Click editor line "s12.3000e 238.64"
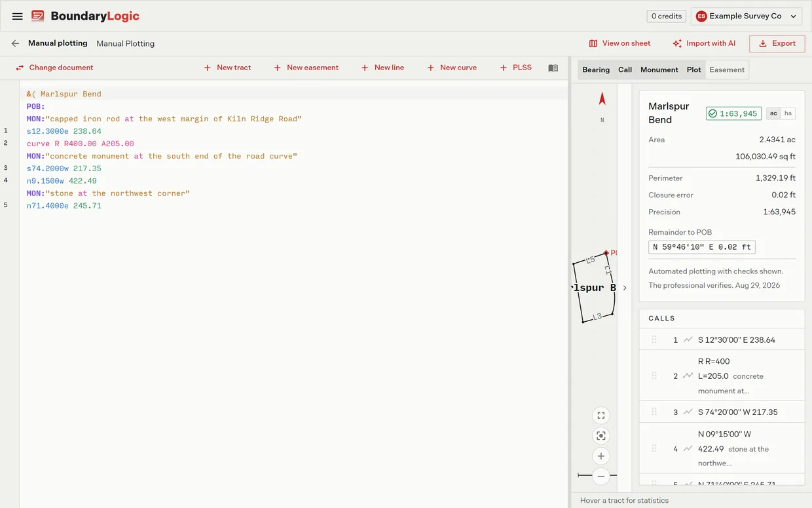The height and width of the screenshot is (508, 812). click(x=64, y=131)
